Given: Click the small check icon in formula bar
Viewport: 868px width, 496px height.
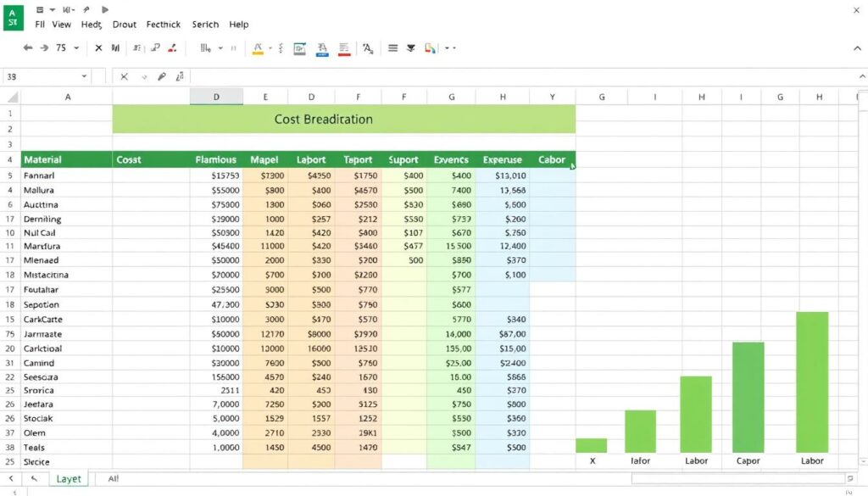Looking at the screenshot, I should [144, 77].
